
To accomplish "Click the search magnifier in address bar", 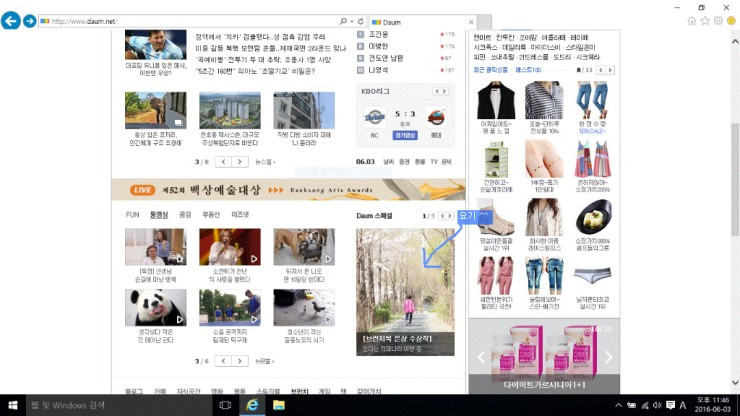I will [343, 21].
